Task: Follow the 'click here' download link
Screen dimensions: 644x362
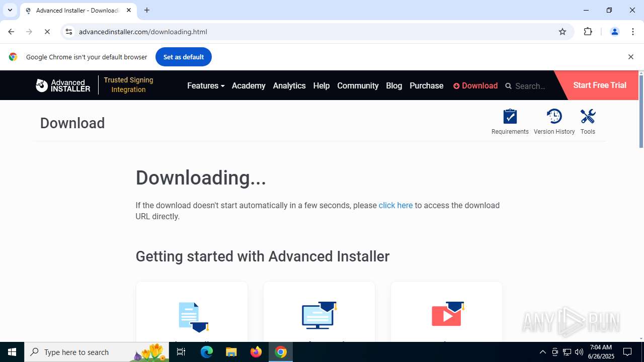Action: click(x=395, y=205)
